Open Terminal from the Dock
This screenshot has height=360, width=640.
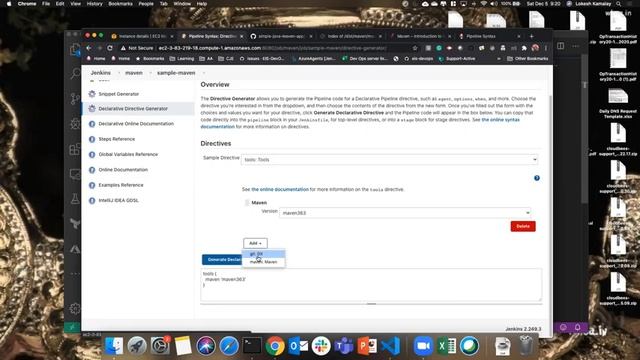(x=252, y=346)
